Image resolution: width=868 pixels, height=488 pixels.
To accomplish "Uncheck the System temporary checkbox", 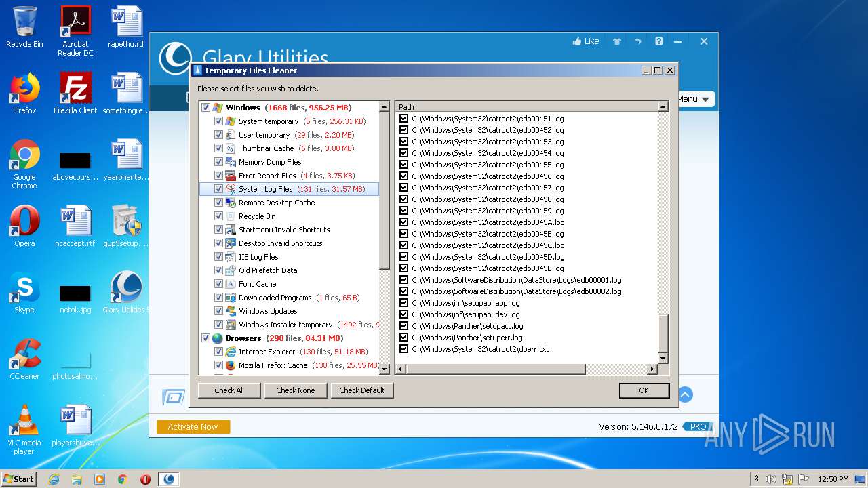I will coord(218,121).
